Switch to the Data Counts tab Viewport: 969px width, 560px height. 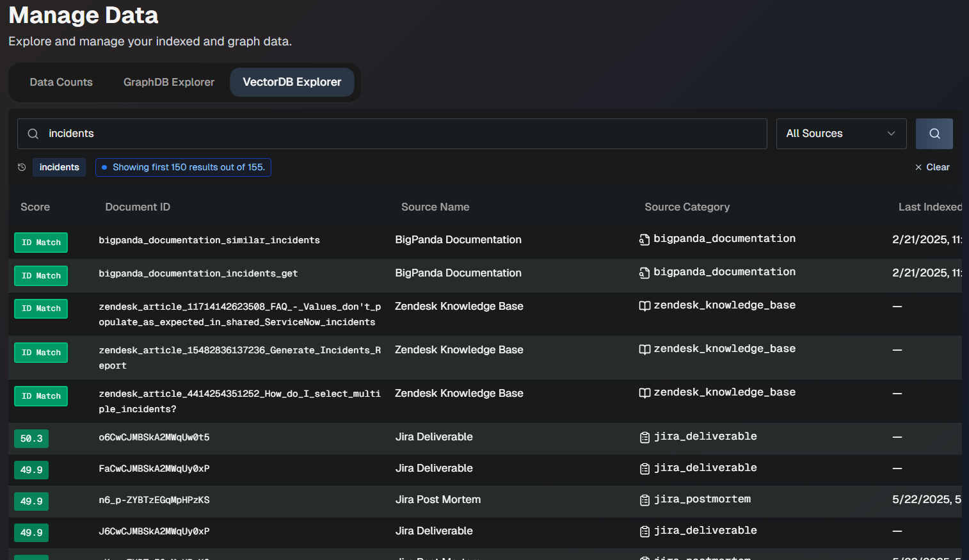(x=61, y=82)
